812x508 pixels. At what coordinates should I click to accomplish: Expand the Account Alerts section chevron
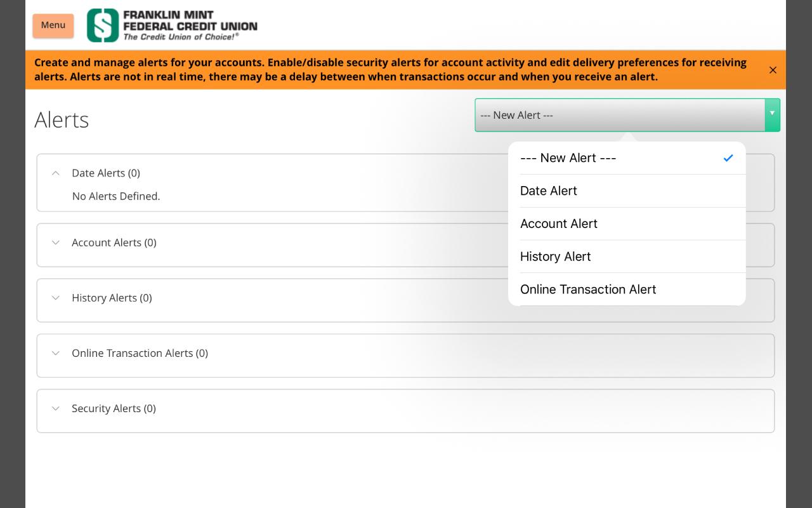click(56, 243)
